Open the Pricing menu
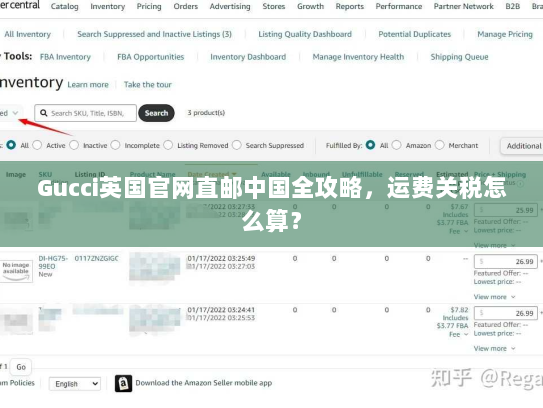 [x=149, y=6]
